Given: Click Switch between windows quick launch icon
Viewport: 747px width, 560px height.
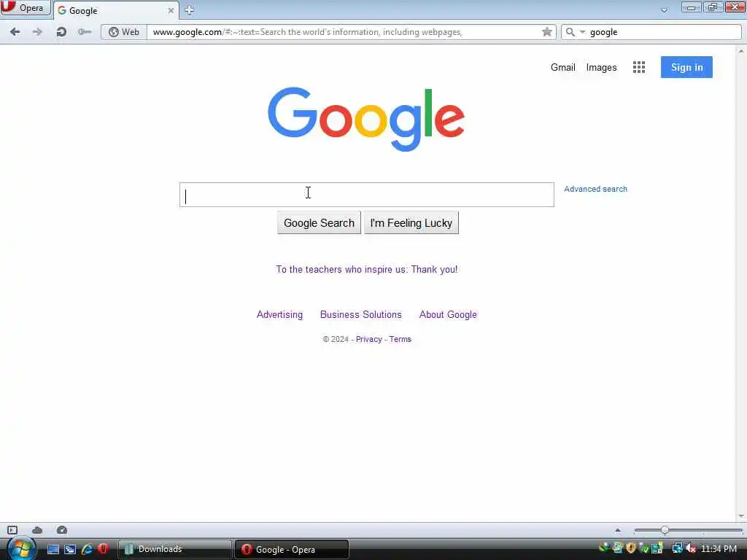Looking at the screenshot, I should point(70,549).
